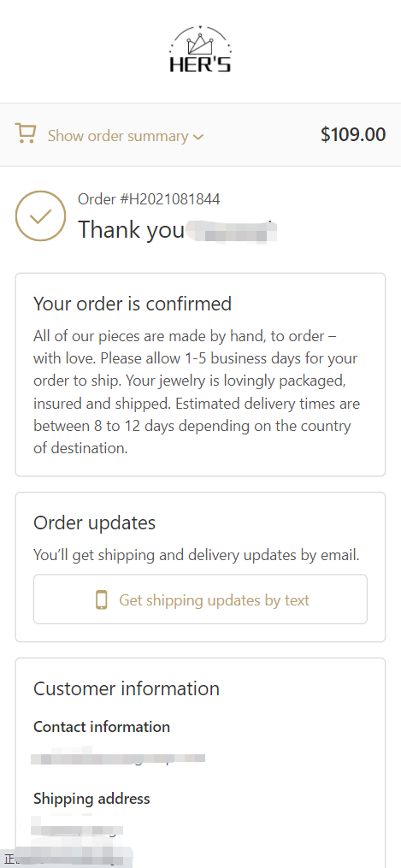Click the order confirmed checkmark circle icon
This screenshot has height=868, width=401.
40,216
